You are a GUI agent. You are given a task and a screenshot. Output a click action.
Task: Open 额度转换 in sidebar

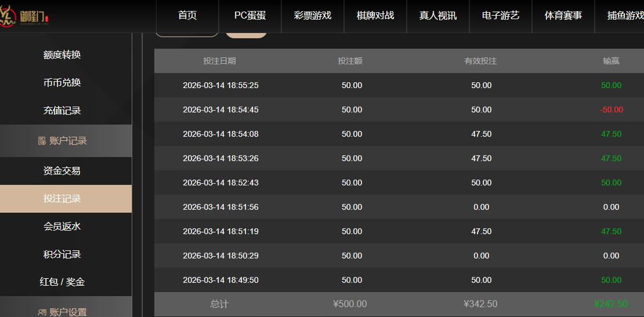point(62,54)
